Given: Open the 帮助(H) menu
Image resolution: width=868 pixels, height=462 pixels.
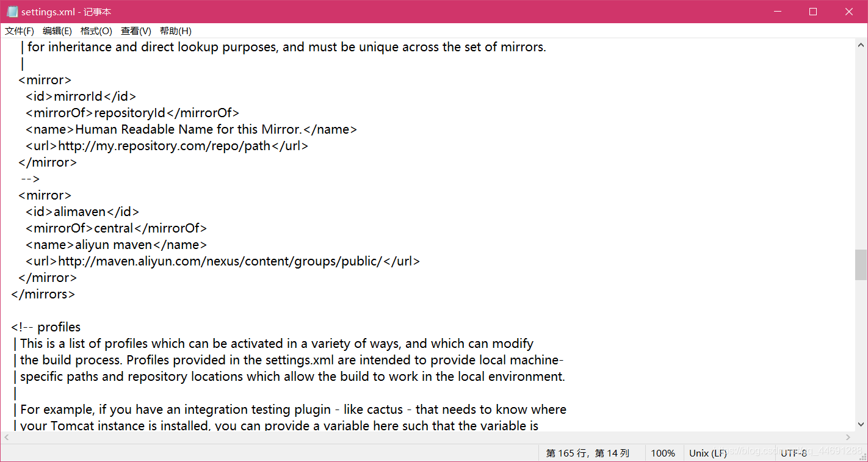Looking at the screenshot, I should coord(176,31).
